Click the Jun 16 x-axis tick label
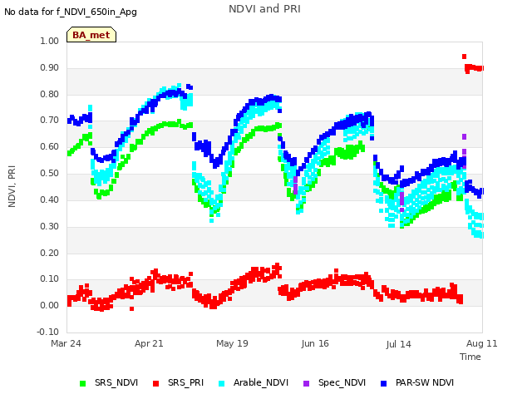This screenshot has height=399, width=532. pyautogui.click(x=315, y=343)
